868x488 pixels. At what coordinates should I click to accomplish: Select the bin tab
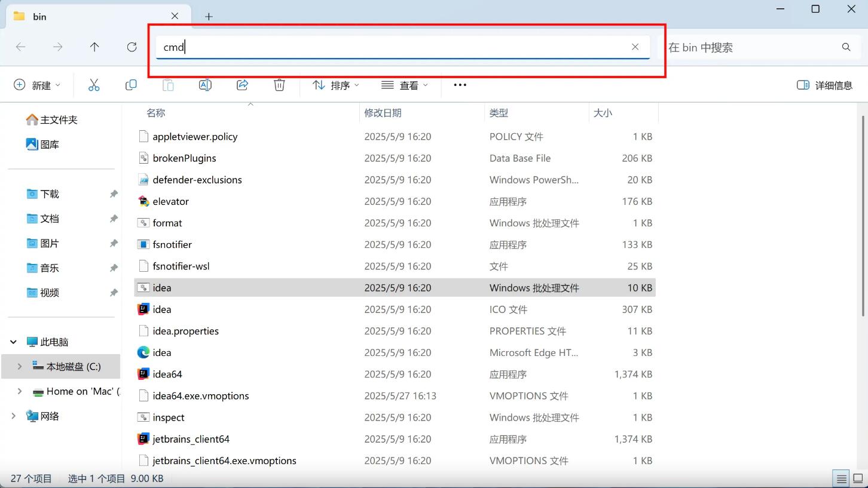pos(98,16)
